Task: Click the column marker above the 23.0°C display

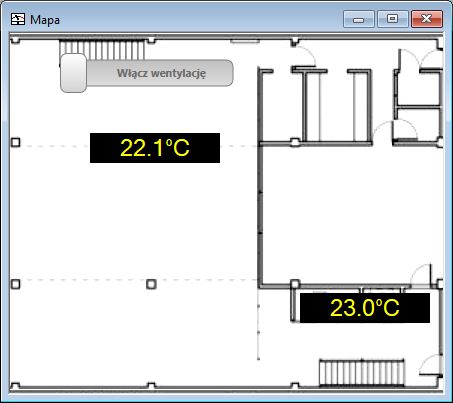Action: [295, 284]
